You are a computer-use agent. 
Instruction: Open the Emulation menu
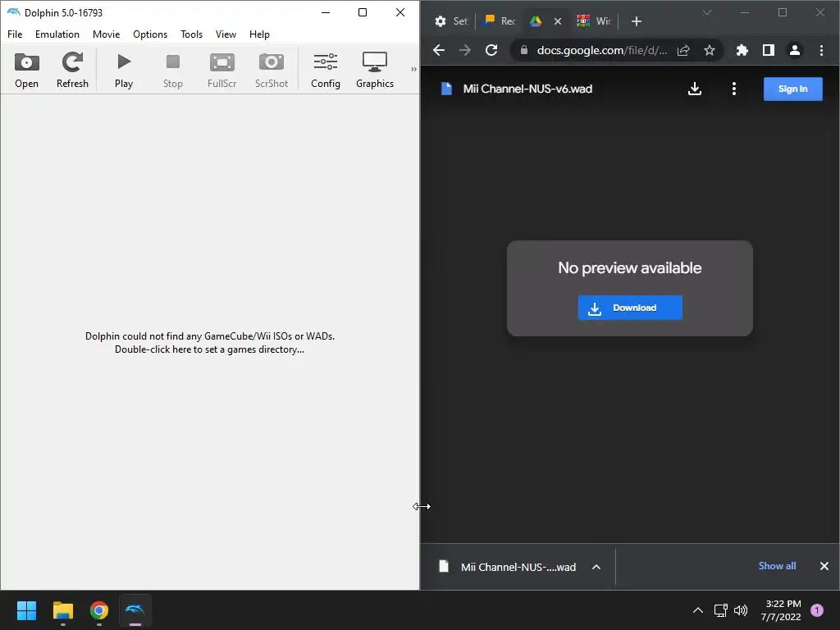(x=57, y=34)
